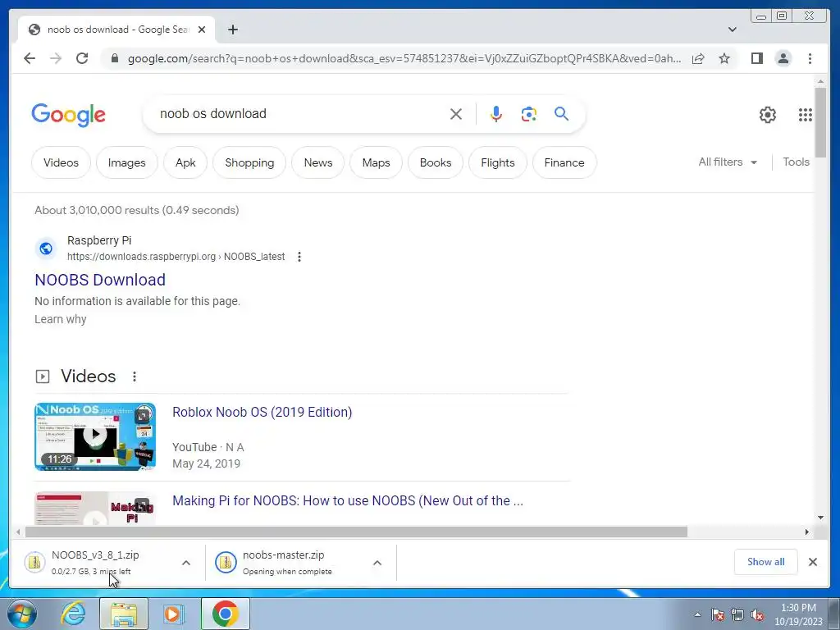This screenshot has width=840, height=630.
Task: Expand options for NOOBS_v3_8_1.zip download
Action: (x=186, y=563)
